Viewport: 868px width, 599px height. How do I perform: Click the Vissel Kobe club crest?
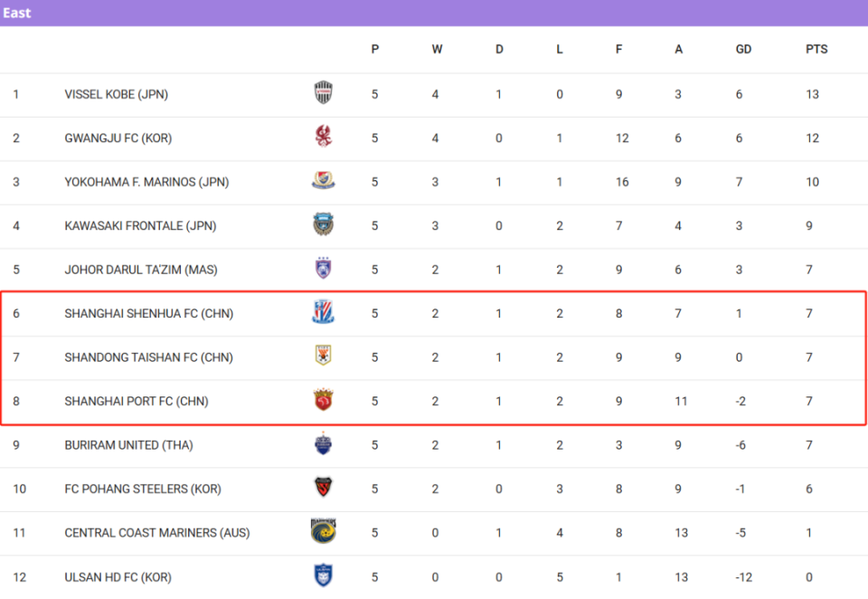click(x=324, y=93)
